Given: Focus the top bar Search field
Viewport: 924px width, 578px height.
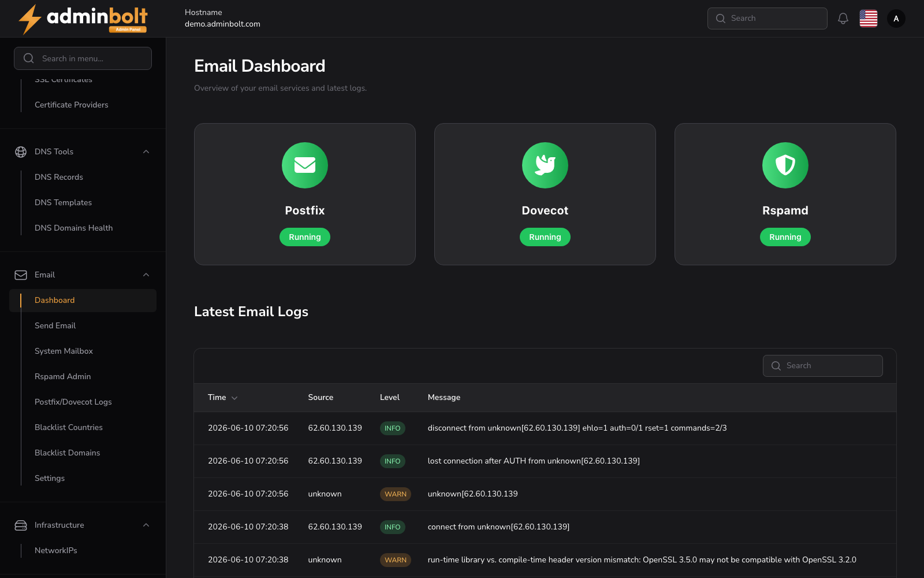Looking at the screenshot, I should coord(767,18).
